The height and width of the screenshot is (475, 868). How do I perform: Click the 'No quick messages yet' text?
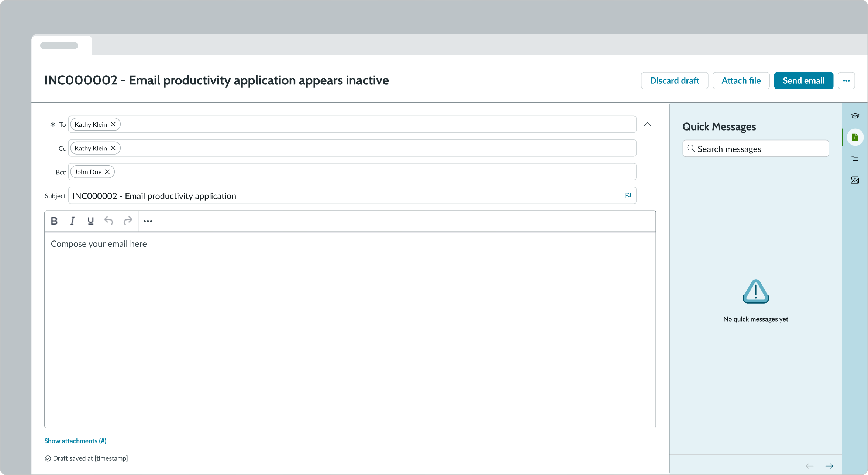755,319
